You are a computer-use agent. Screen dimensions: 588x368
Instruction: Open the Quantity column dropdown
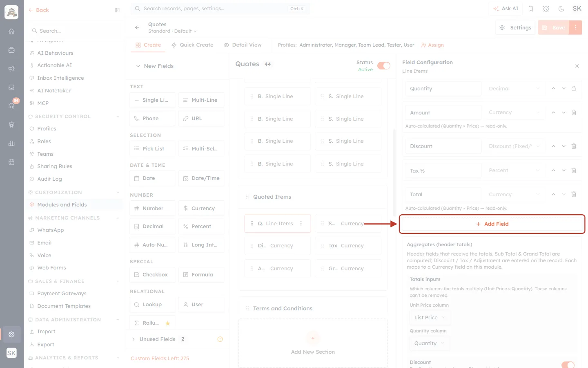tap(430, 343)
